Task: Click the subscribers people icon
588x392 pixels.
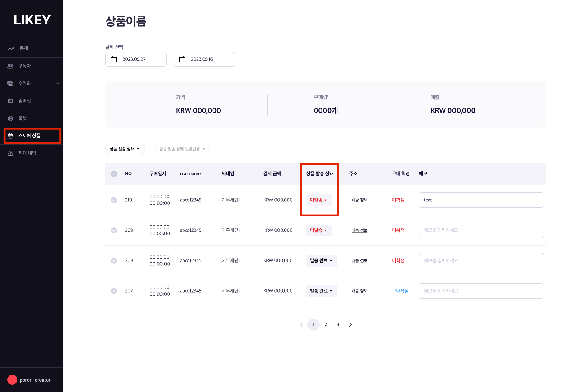Action: click(x=10, y=66)
